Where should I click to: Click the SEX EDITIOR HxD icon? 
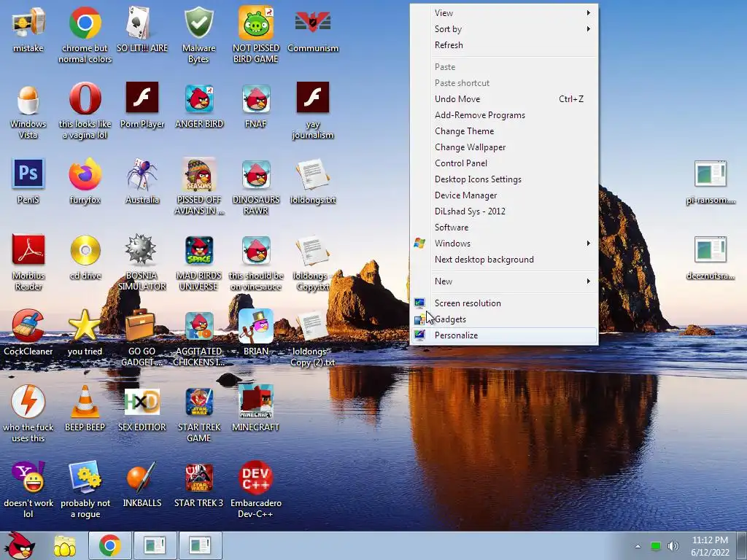pos(142,408)
